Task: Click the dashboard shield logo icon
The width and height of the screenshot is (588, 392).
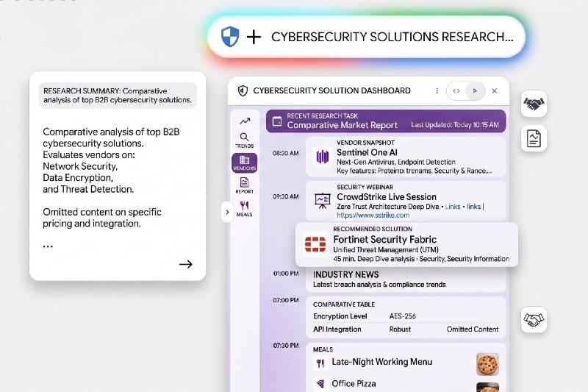Action: point(243,90)
